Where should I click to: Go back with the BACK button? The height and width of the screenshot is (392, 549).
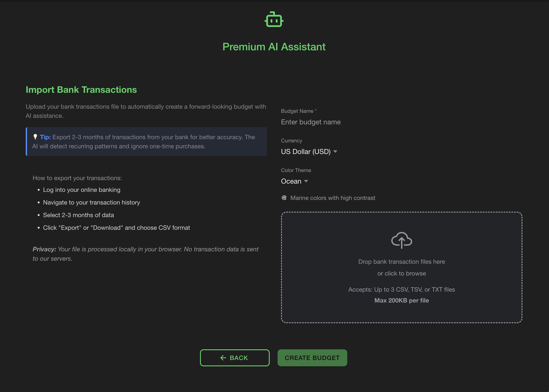click(x=235, y=358)
